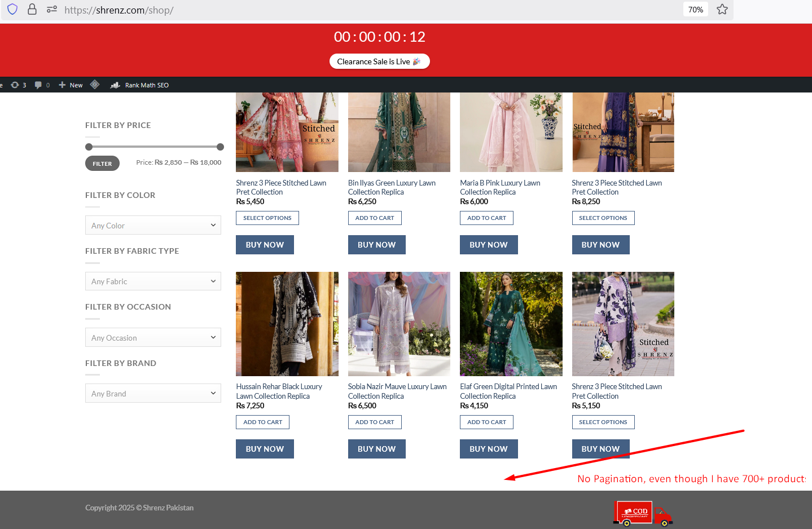Open the New menu in admin bar

pos(71,85)
